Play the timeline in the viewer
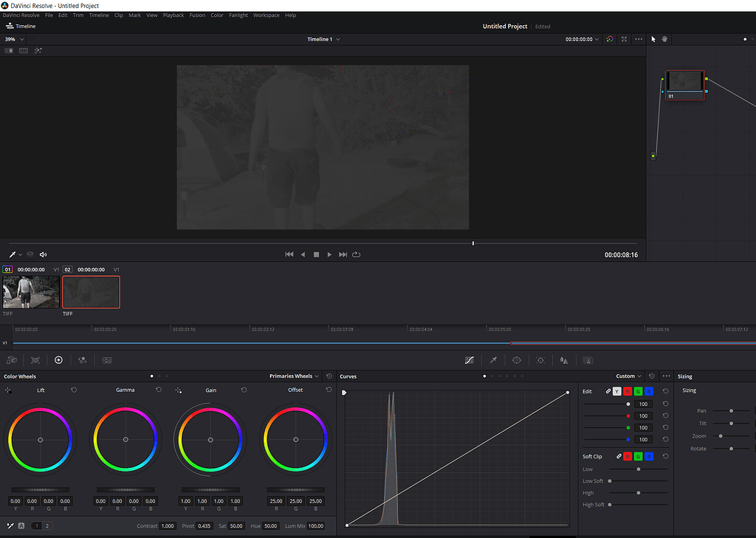756x538 pixels. pyautogui.click(x=329, y=254)
